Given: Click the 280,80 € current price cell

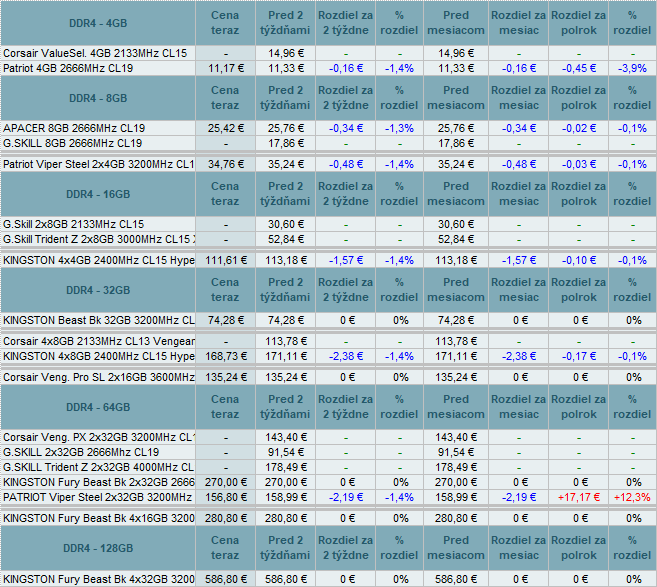Looking at the screenshot, I should [x=225, y=518].
